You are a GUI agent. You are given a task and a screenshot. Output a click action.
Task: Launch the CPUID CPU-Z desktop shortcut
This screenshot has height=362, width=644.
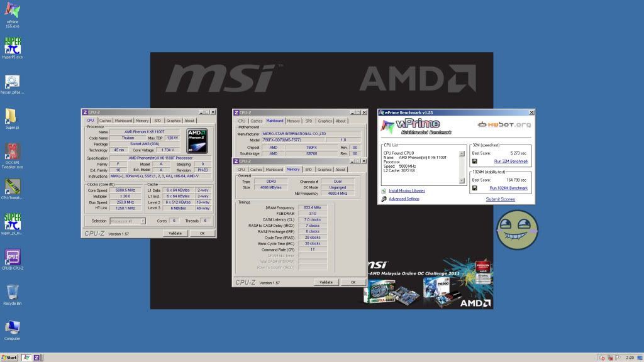click(12, 257)
